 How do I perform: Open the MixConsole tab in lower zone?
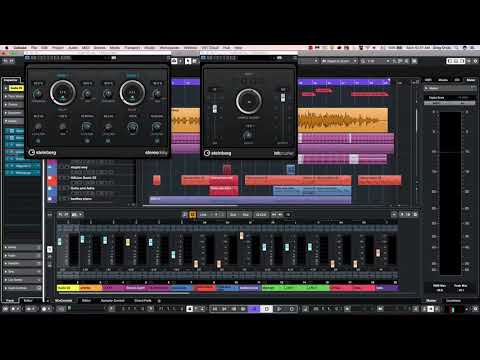tap(63, 301)
